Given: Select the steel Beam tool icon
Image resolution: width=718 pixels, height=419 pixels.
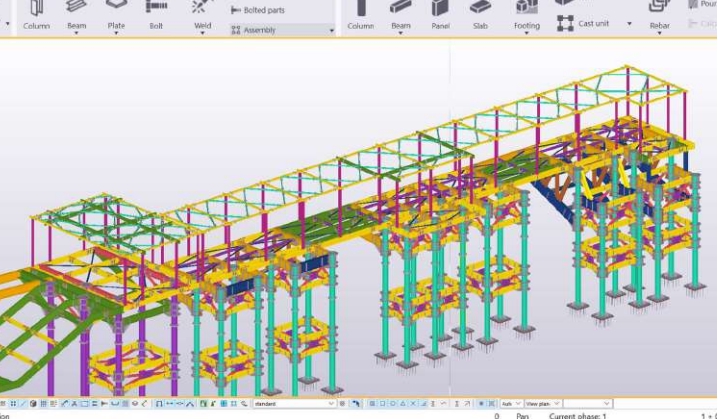Looking at the screenshot, I should 76,6.
